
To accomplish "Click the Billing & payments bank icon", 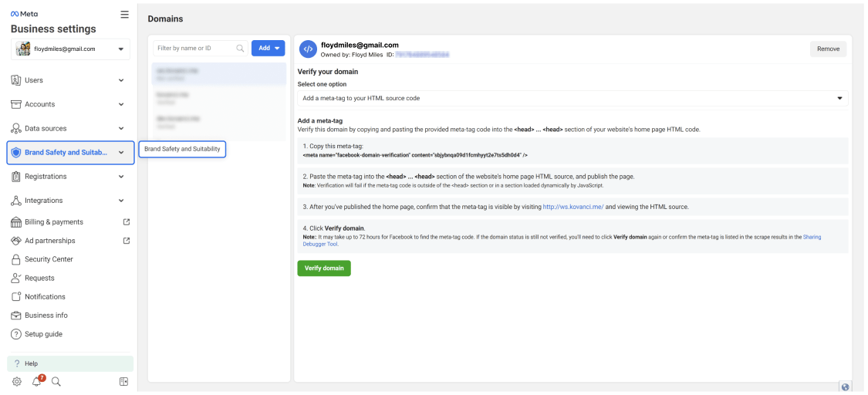I will click(16, 222).
